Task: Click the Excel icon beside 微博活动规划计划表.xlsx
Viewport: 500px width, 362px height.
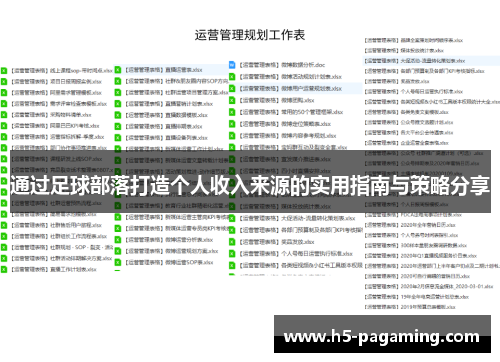Action: point(232,77)
